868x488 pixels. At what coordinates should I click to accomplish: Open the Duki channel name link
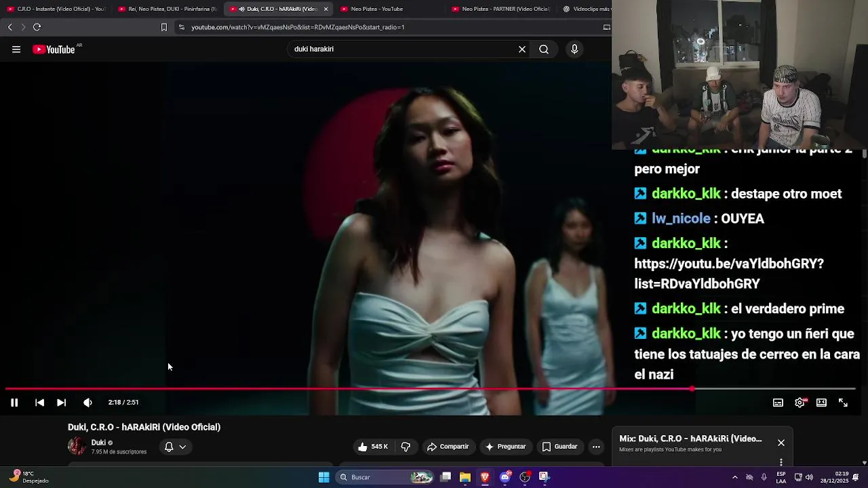(98, 443)
